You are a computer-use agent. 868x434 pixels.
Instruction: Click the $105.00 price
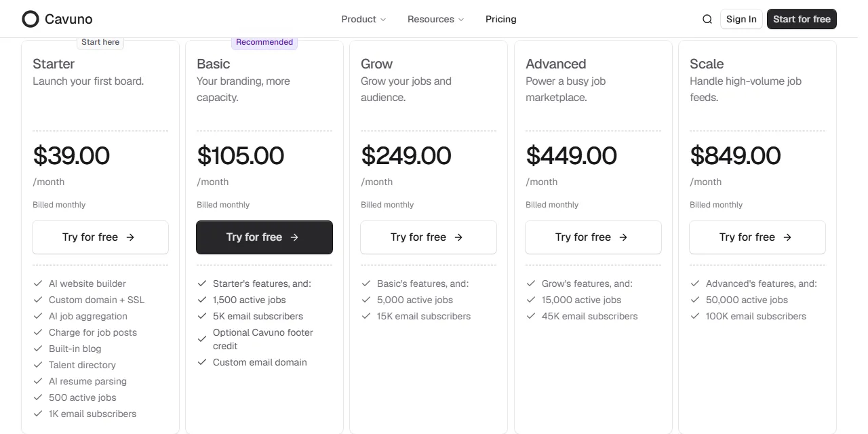click(x=241, y=156)
